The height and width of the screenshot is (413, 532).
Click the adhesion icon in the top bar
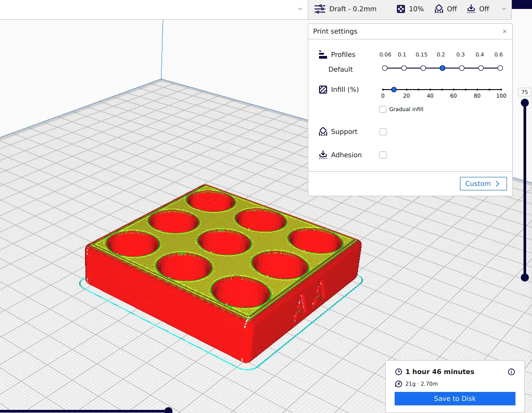click(471, 9)
